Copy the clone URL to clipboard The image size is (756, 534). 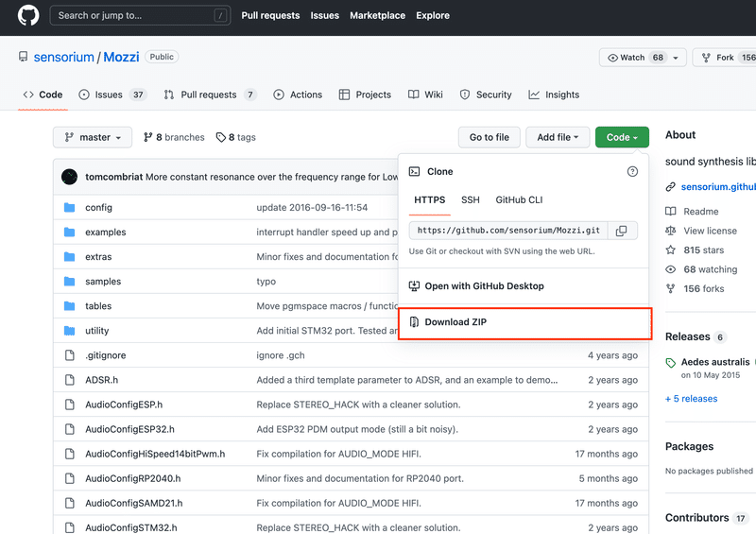point(621,231)
